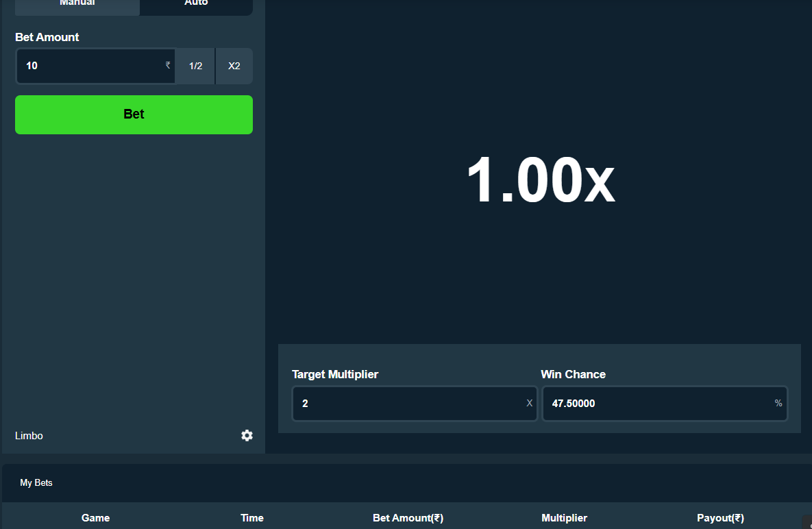Click the Game column header
The image size is (812, 529).
pyautogui.click(x=95, y=517)
